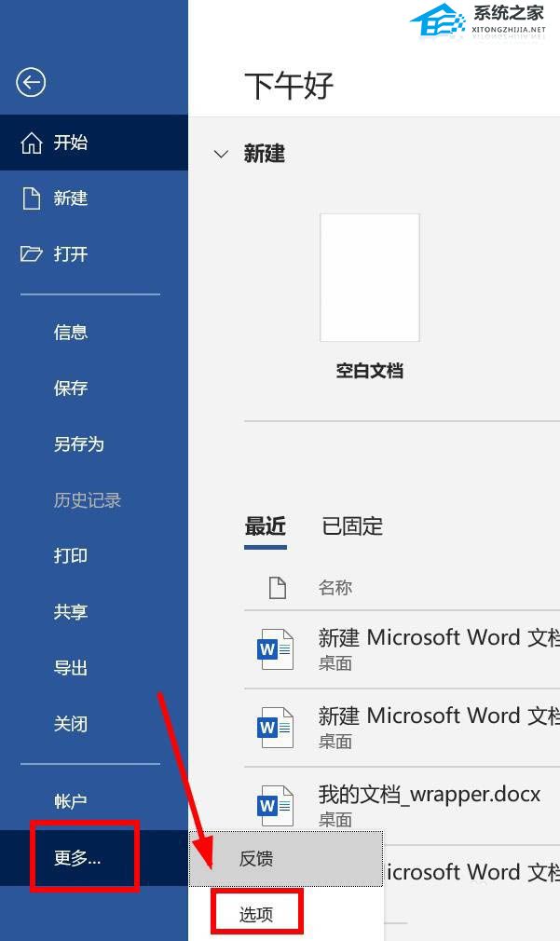Select 开始 in the sidebar
The image size is (560, 941).
pyautogui.click(x=93, y=143)
